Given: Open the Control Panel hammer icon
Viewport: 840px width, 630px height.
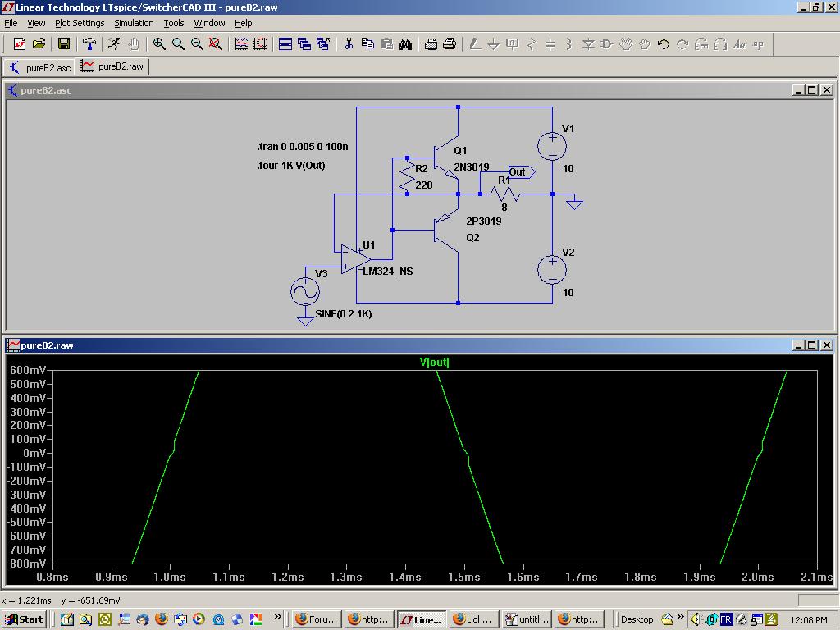Looking at the screenshot, I should point(89,44).
